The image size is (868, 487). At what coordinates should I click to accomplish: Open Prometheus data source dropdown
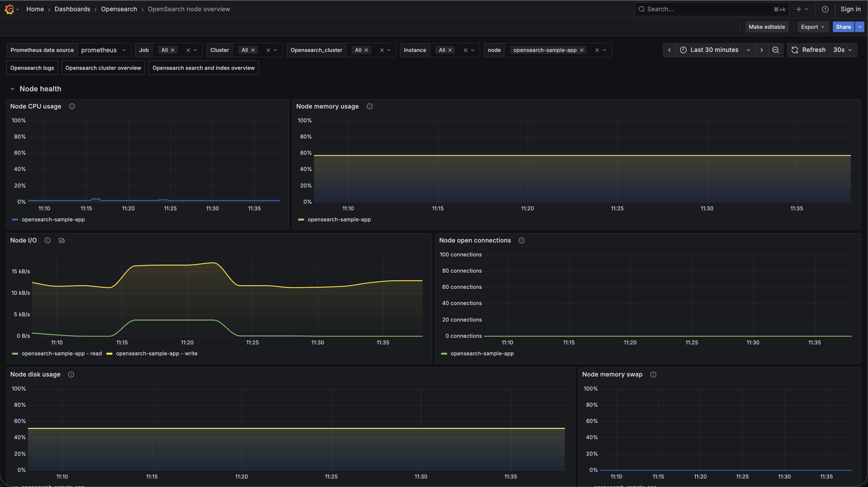pos(104,50)
